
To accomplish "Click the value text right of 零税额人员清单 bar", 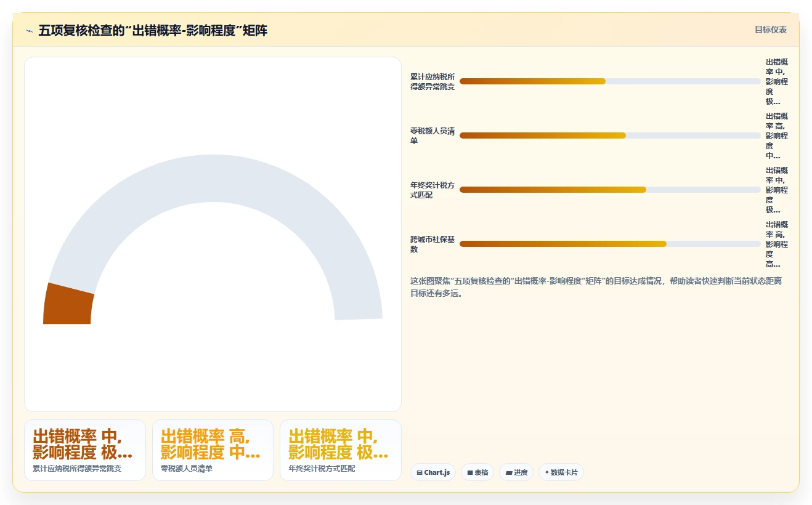I will pos(776,135).
